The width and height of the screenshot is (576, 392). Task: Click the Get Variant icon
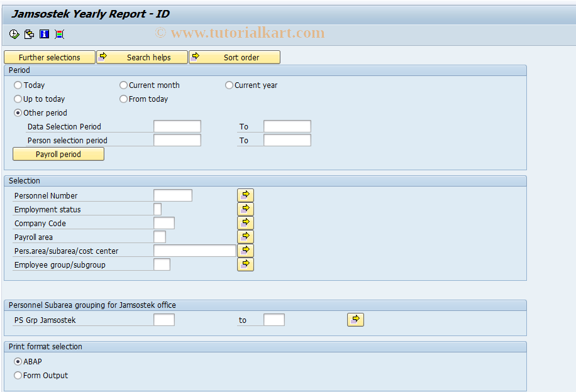pyautogui.click(x=29, y=34)
